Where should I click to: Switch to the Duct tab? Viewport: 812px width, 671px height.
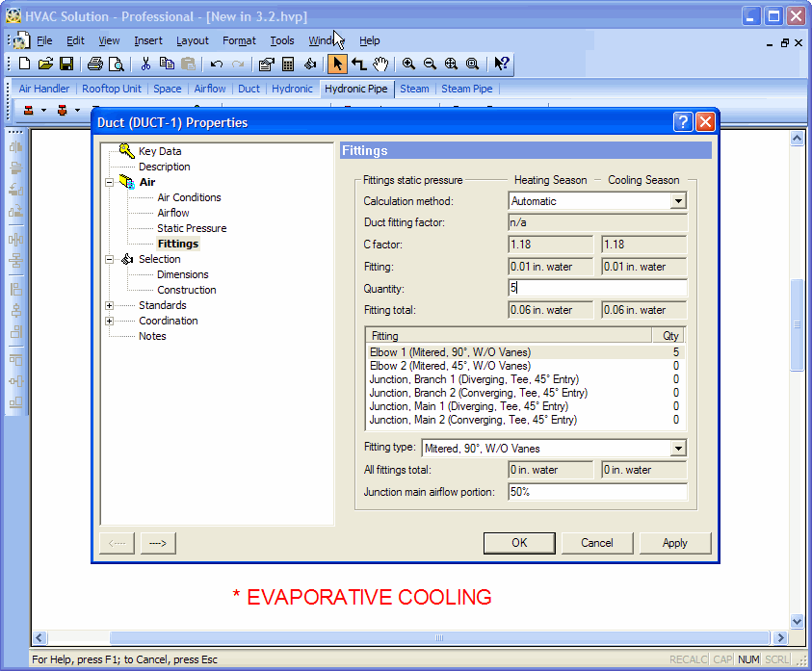coord(249,89)
